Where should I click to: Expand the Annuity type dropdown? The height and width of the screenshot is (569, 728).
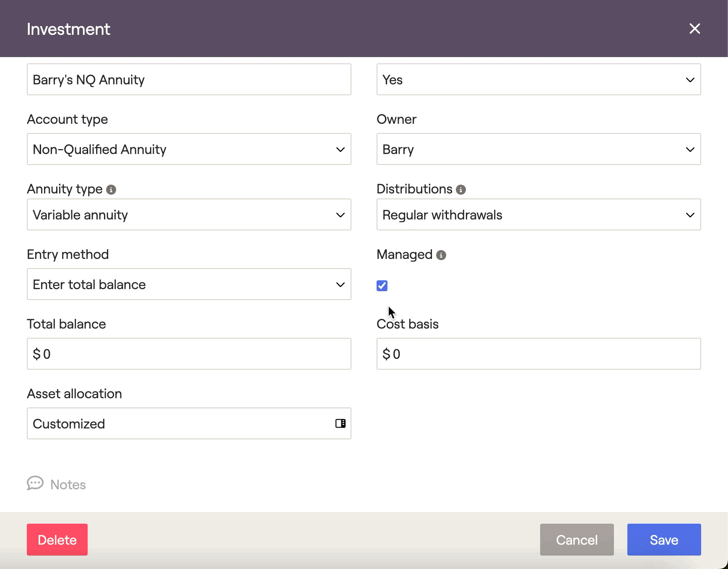[x=189, y=215]
